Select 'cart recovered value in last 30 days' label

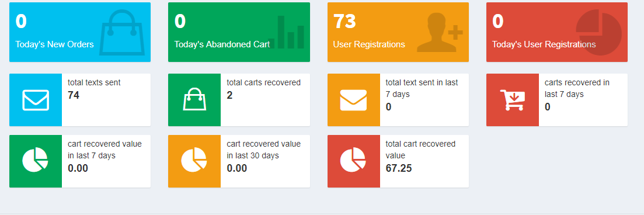(x=264, y=150)
